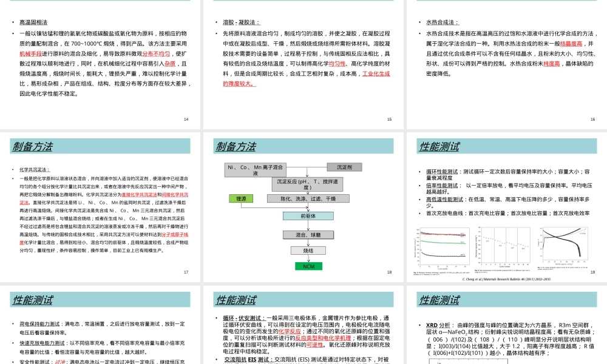This screenshot has width=607, height=364.
Task: Click the red text '纯度高'
Action: pos(551,64)
